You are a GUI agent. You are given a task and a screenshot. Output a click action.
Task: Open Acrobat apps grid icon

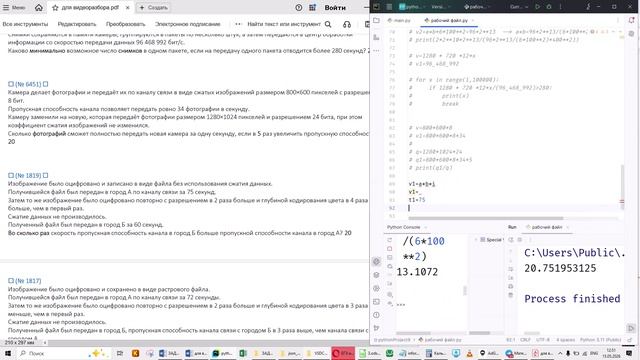tap(313, 7)
